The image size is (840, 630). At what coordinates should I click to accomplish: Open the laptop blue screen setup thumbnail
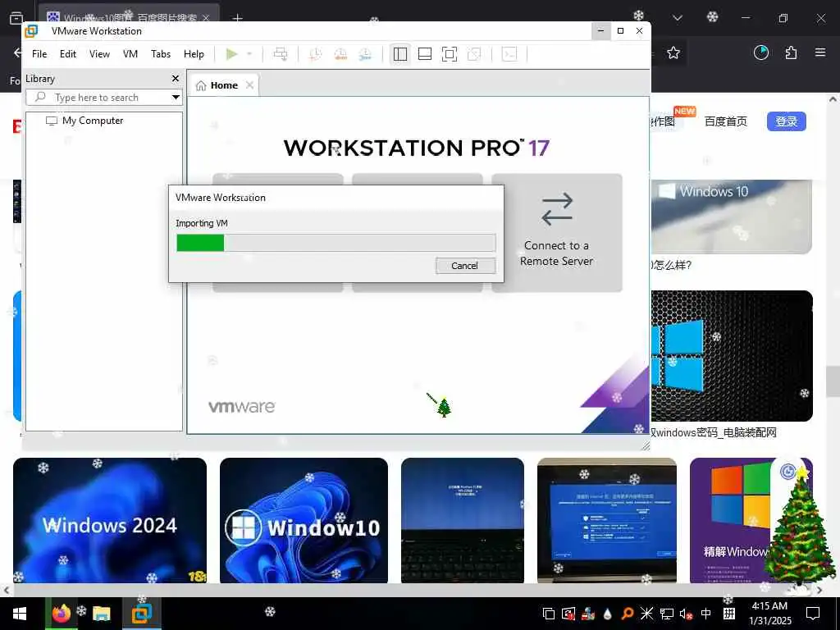click(607, 520)
